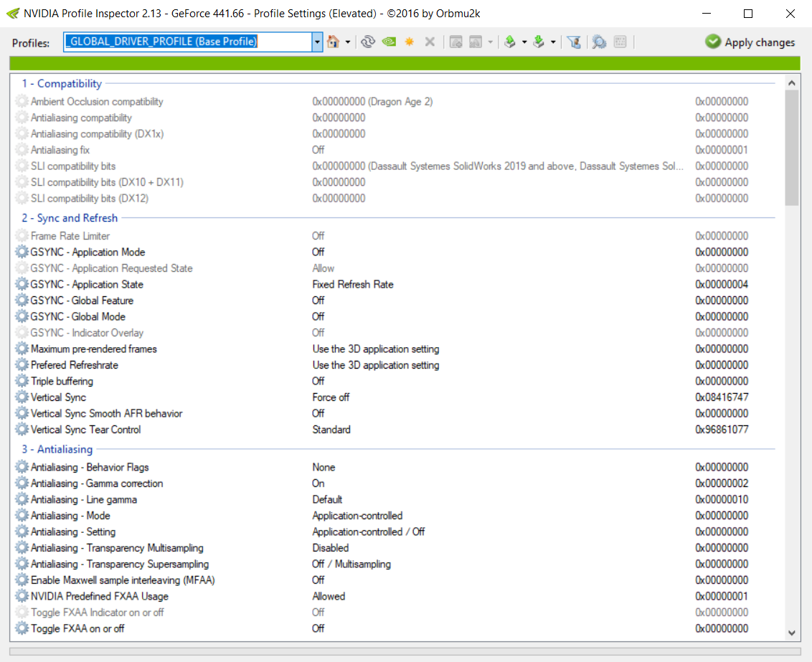Open the export profiles dropdown arrow
This screenshot has height=662, width=812.
[x=524, y=42]
